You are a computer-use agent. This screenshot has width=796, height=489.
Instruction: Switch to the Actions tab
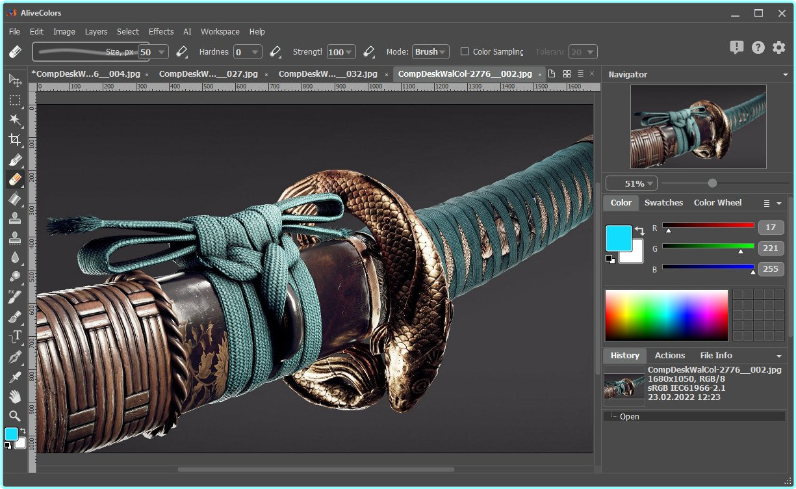coord(669,355)
